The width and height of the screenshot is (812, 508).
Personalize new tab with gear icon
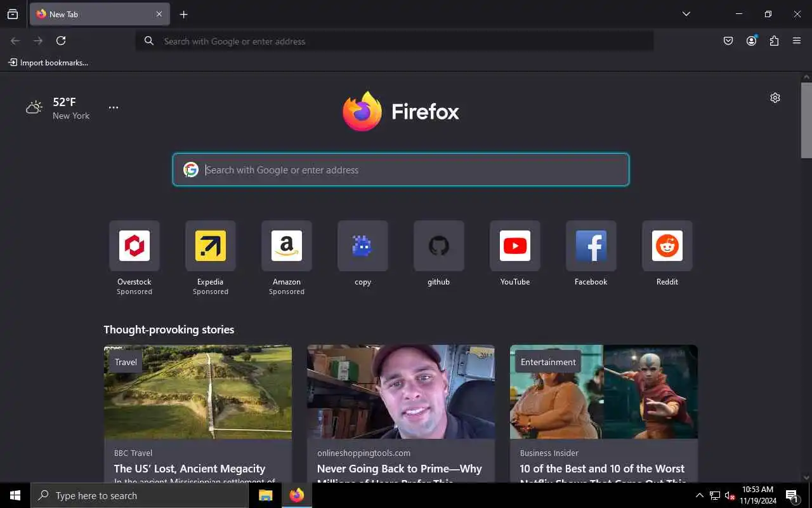point(775,98)
